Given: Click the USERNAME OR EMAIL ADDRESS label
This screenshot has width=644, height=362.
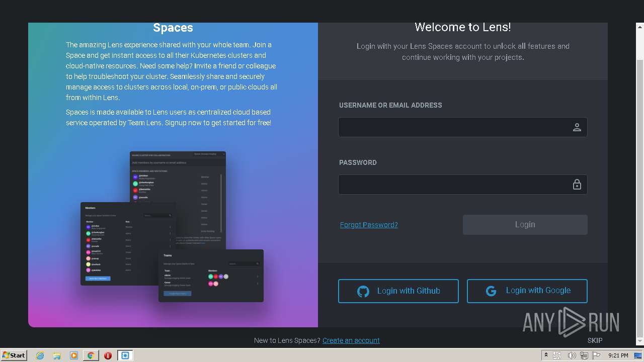Looking at the screenshot, I should coord(390,105).
